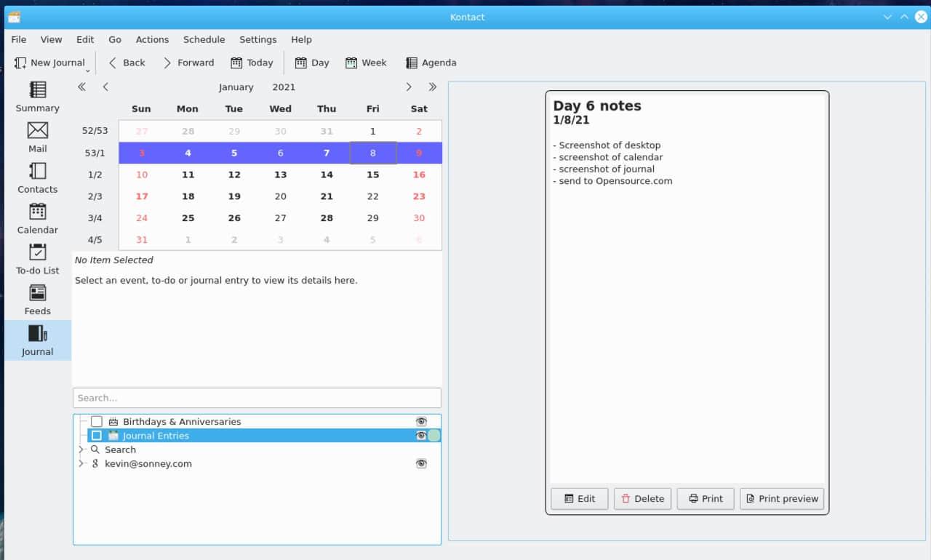This screenshot has height=560, width=931.
Task: Open the Mail sidebar icon
Action: click(x=37, y=137)
